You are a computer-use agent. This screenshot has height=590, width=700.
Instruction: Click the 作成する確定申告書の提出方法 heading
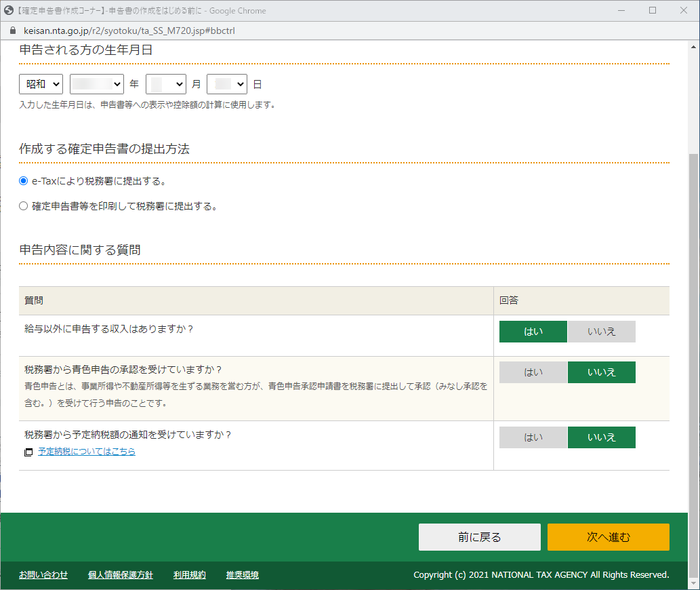pyautogui.click(x=104, y=149)
